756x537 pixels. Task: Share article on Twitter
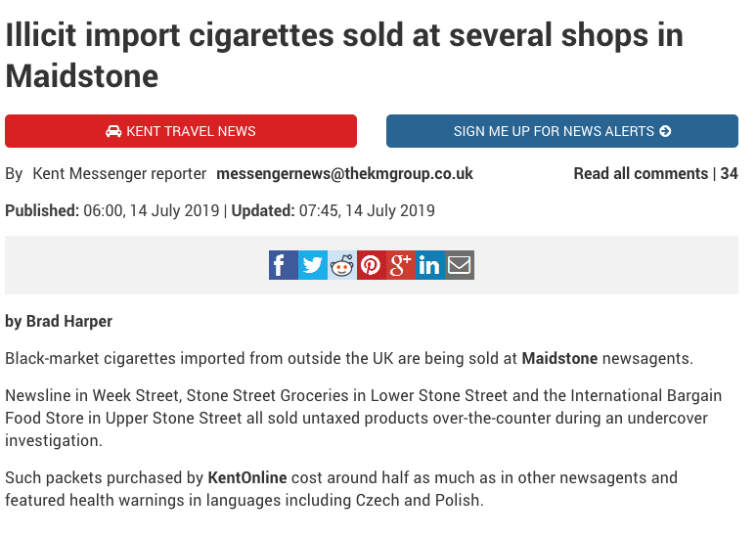(313, 265)
